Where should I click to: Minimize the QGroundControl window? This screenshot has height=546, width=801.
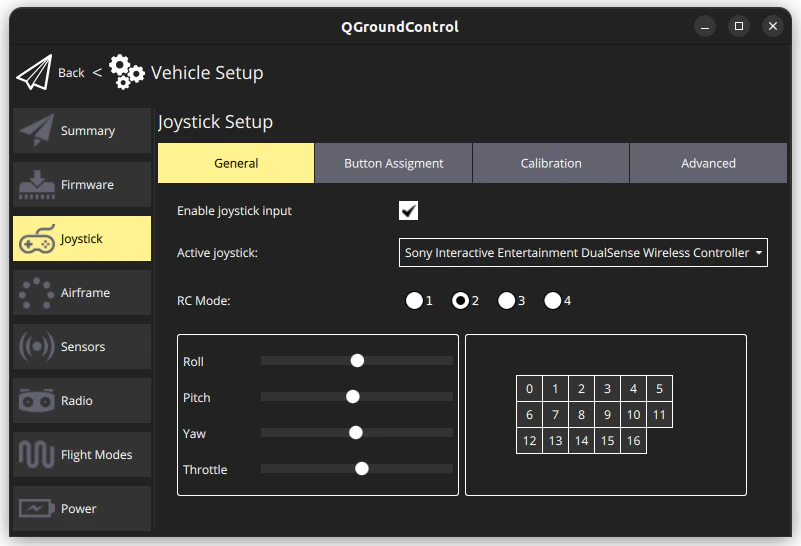point(705,26)
